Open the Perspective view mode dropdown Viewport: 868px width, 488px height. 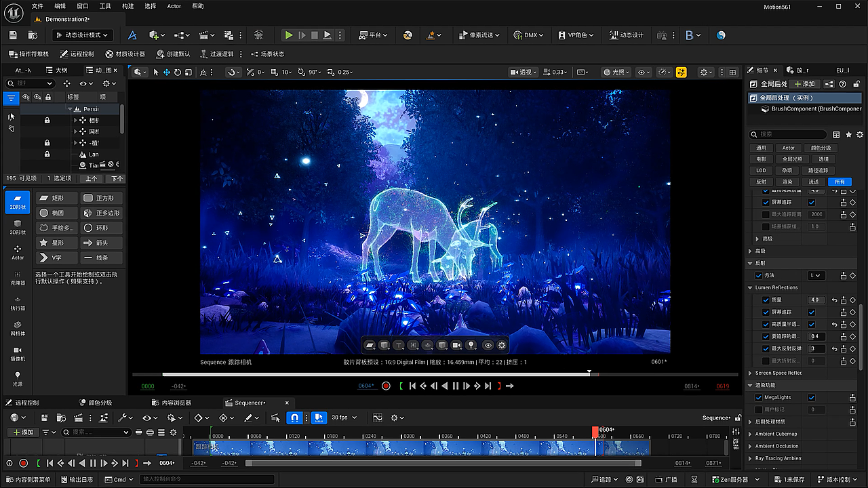(x=524, y=72)
